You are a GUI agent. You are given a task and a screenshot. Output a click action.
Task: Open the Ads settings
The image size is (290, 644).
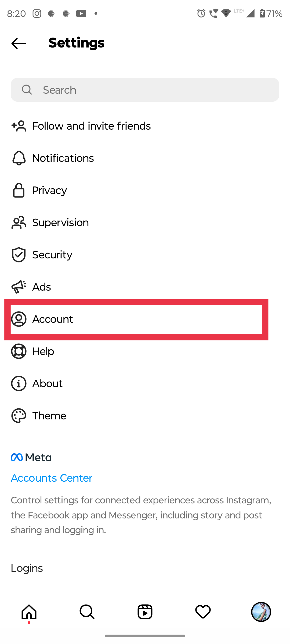pos(145,287)
